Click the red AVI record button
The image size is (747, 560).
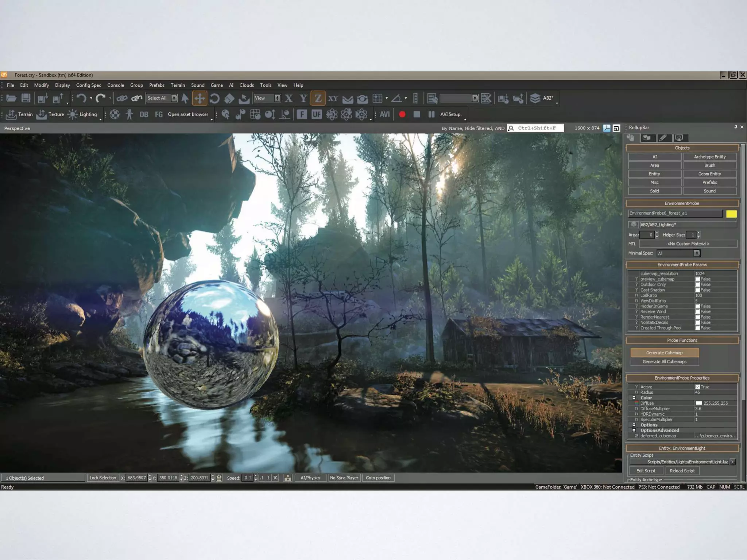[402, 114]
